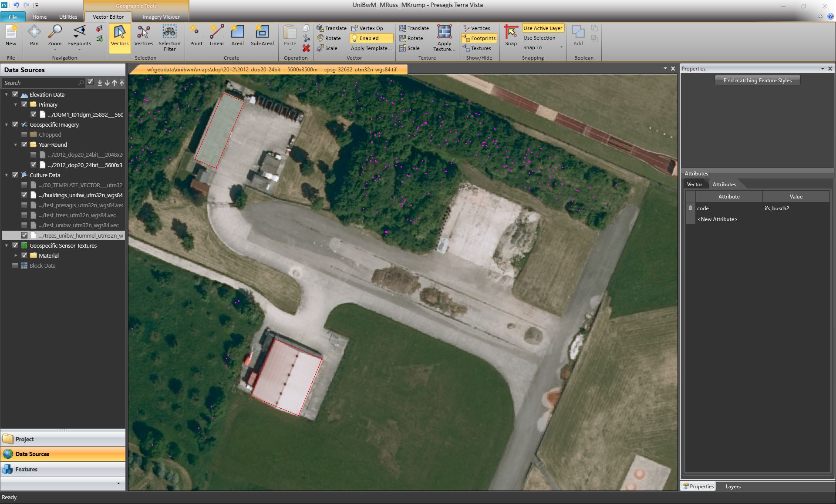The image size is (836, 504).
Task: Click the Find matching Feature Styles button
Action: tap(757, 80)
